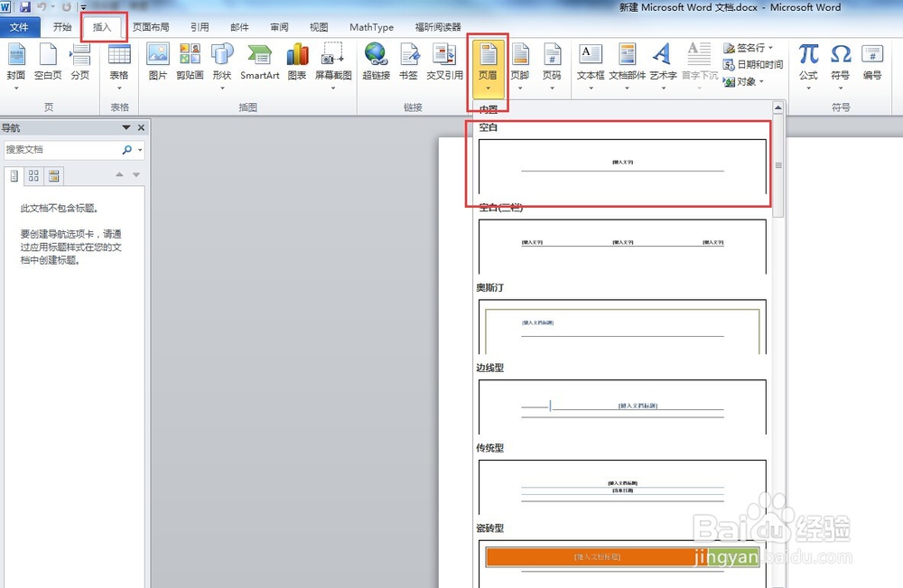The image size is (903, 588).
Task: Switch to browse headings view in navigation pane
Action: click(x=14, y=175)
